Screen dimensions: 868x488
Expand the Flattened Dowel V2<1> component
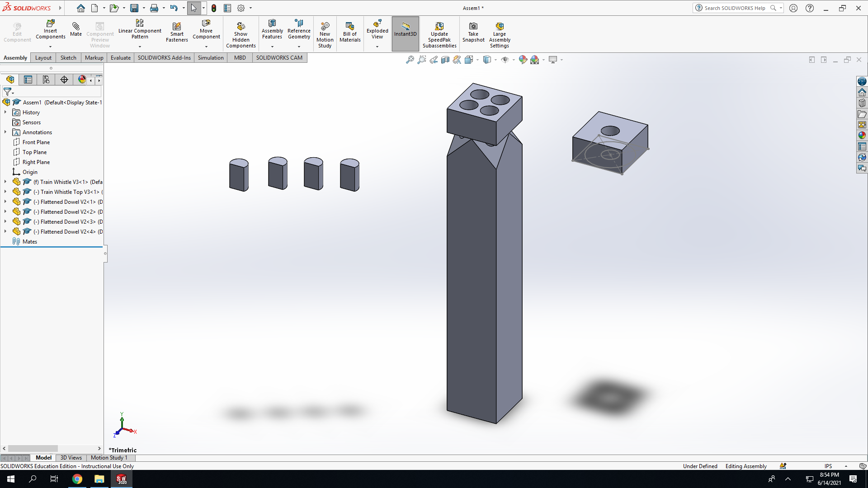(5, 202)
